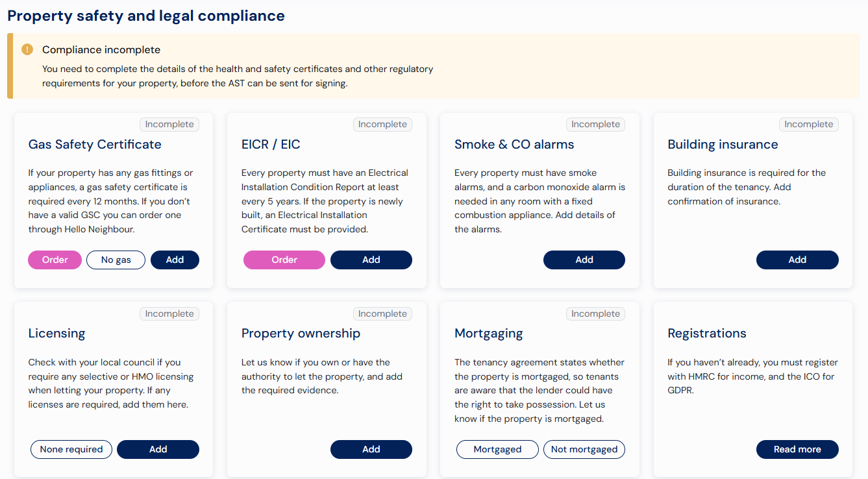Screen dimensions: 868x479
Task: Add a license under Licensing
Action: click(x=158, y=449)
